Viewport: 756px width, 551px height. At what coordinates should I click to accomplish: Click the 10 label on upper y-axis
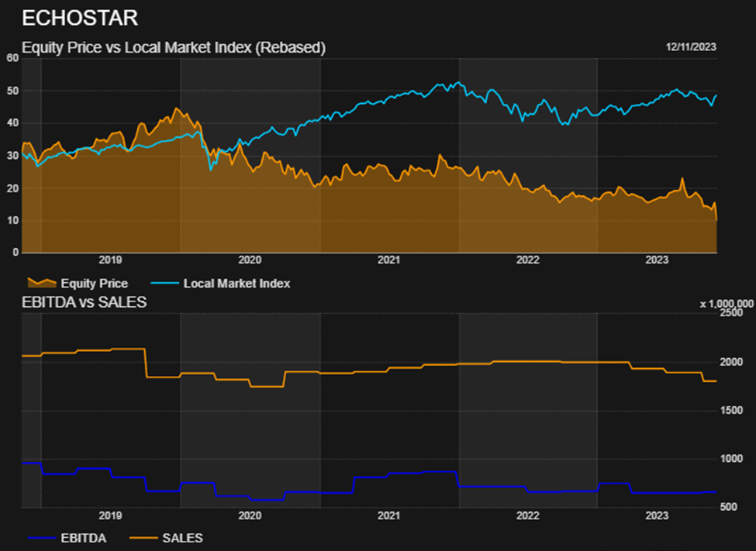click(12, 220)
